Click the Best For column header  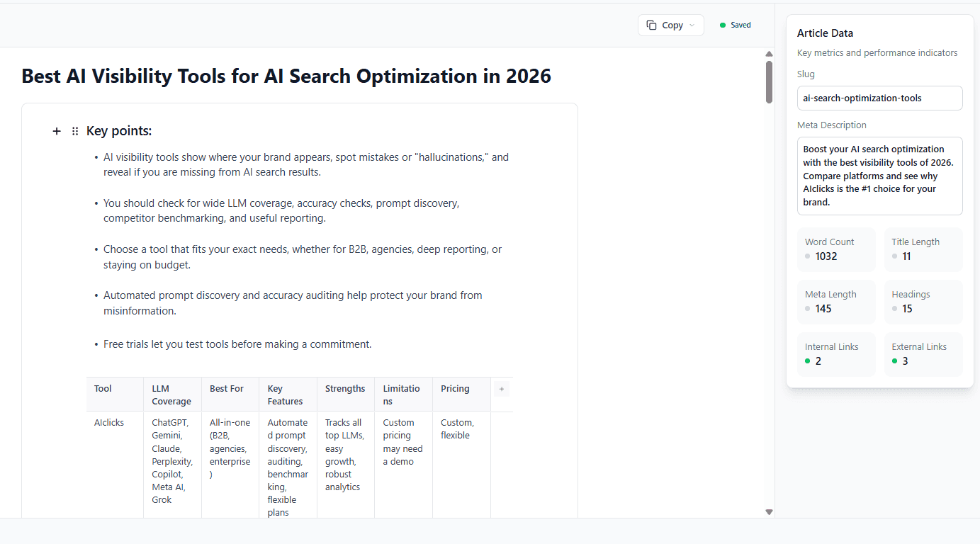(230, 395)
